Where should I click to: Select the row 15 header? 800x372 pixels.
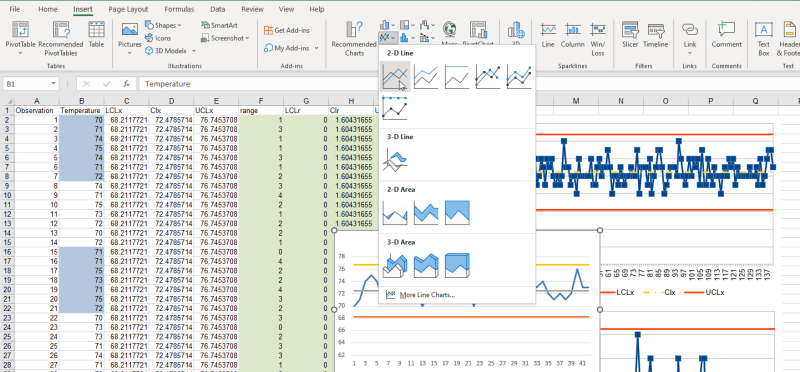pos(7,242)
